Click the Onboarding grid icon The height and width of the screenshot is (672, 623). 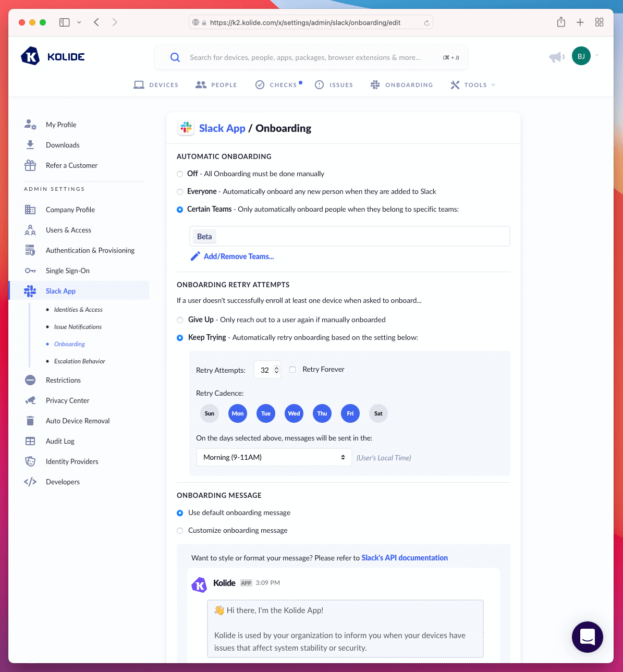coord(375,84)
